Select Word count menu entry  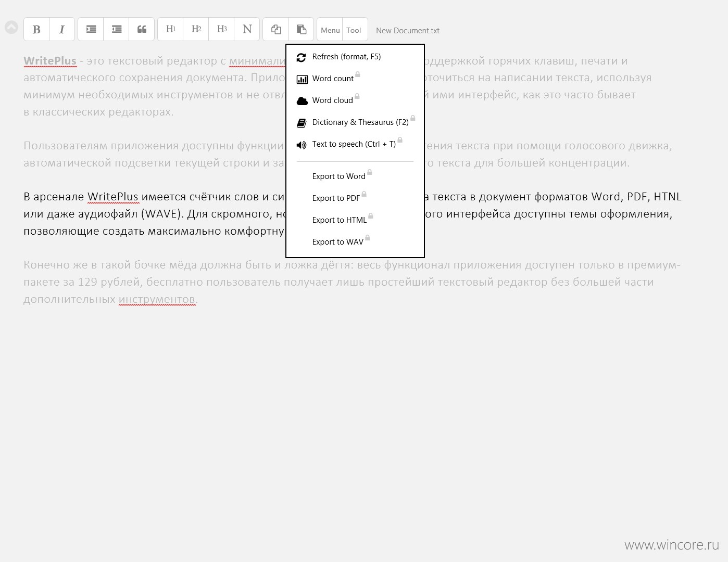pos(355,79)
